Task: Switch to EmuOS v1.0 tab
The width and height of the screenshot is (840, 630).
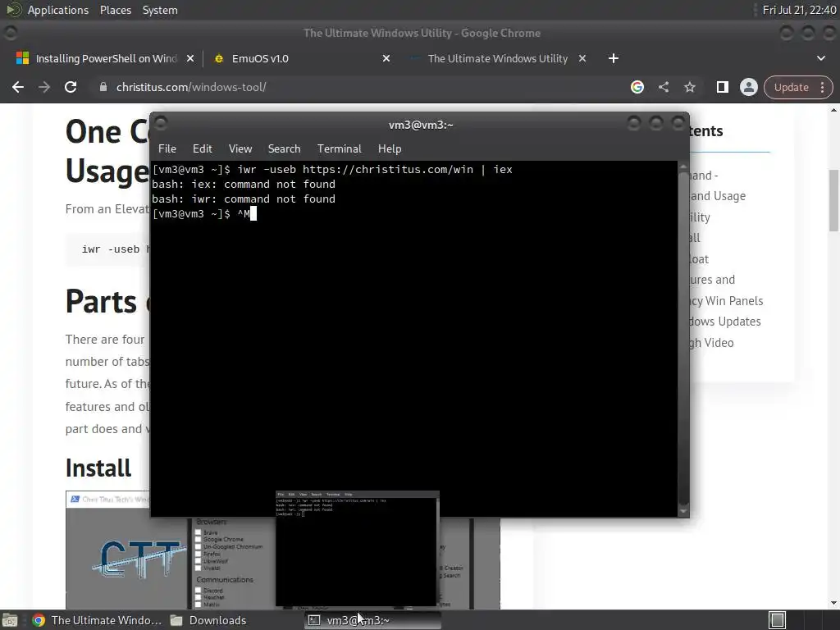Action: (x=300, y=58)
